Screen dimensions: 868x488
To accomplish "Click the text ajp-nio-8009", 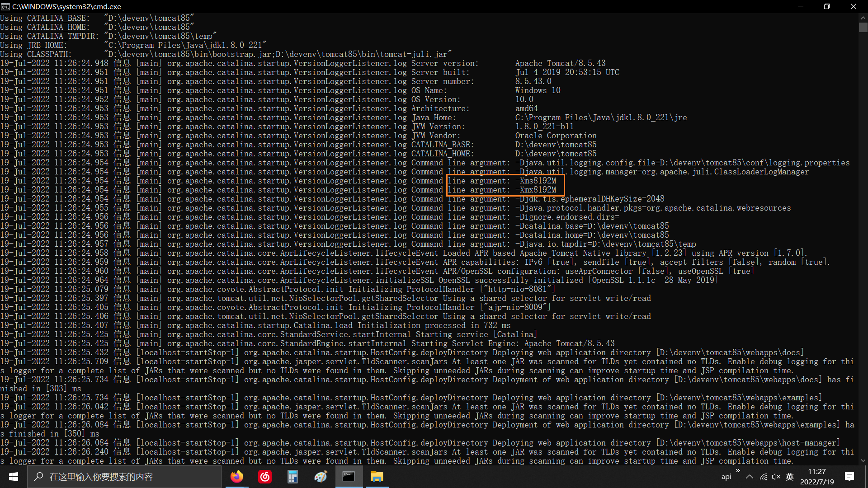I will (x=515, y=307).
